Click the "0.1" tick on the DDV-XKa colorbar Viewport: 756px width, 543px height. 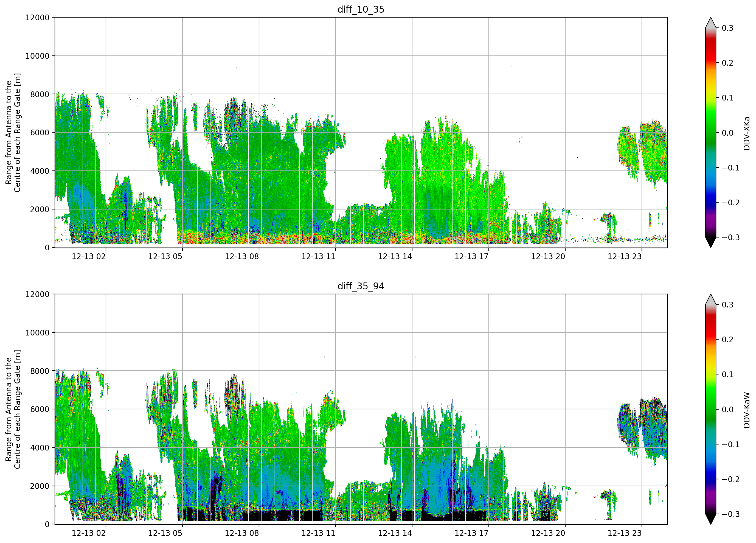[728, 98]
